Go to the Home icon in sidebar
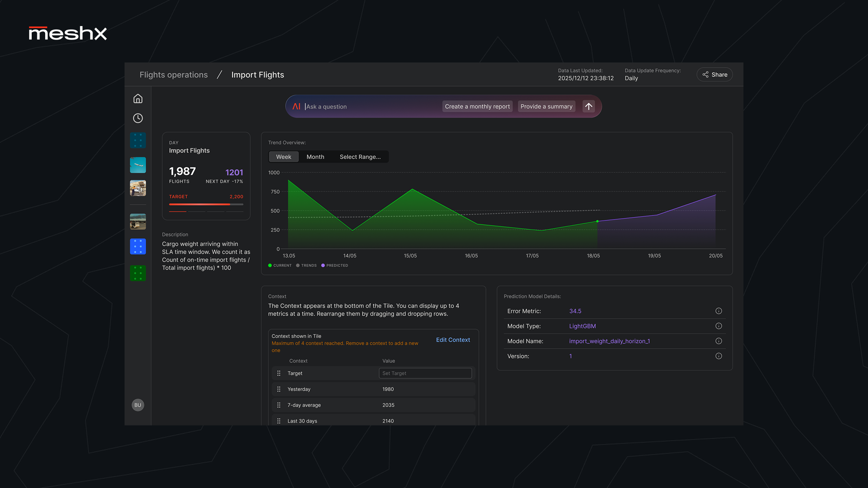Viewport: 868px width, 488px height. pyautogui.click(x=138, y=98)
